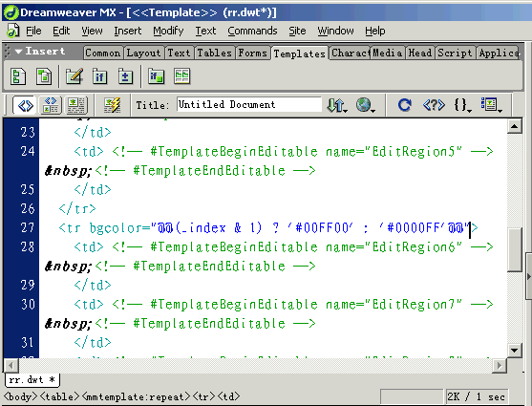The image size is (532, 406).
Task: Open the Edit menu
Action: point(61,31)
